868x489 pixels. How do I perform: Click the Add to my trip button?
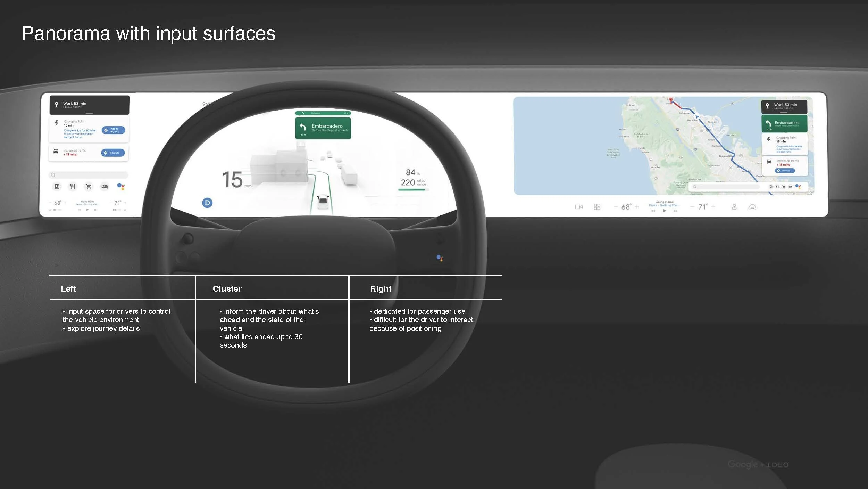pyautogui.click(x=113, y=130)
